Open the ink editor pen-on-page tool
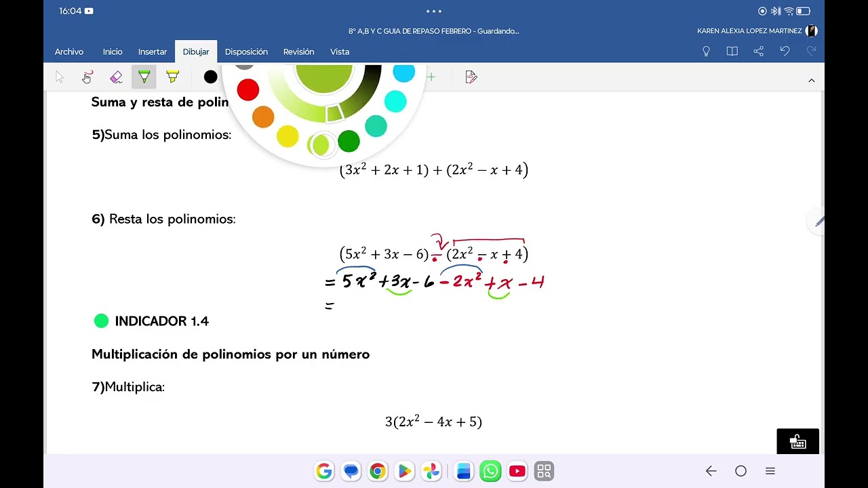The width and height of the screenshot is (868, 488). pyautogui.click(x=471, y=77)
